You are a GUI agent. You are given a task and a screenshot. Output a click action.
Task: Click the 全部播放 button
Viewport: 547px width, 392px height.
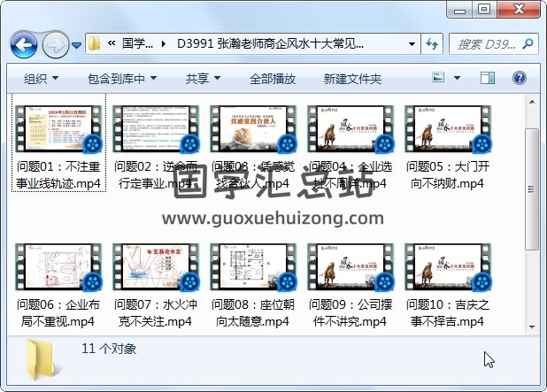272,79
